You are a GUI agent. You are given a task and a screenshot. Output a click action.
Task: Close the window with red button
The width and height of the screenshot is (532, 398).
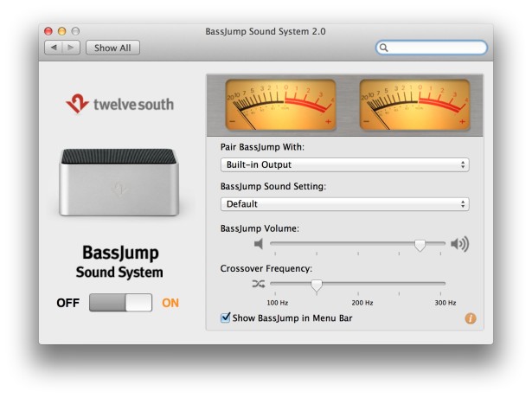pos(48,31)
